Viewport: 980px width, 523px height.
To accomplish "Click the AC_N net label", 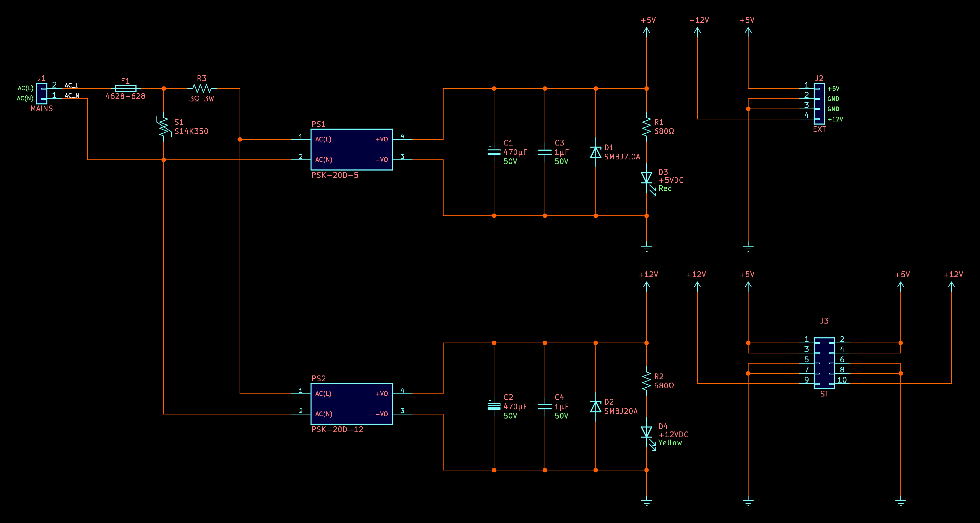I will click(x=72, y=96).
